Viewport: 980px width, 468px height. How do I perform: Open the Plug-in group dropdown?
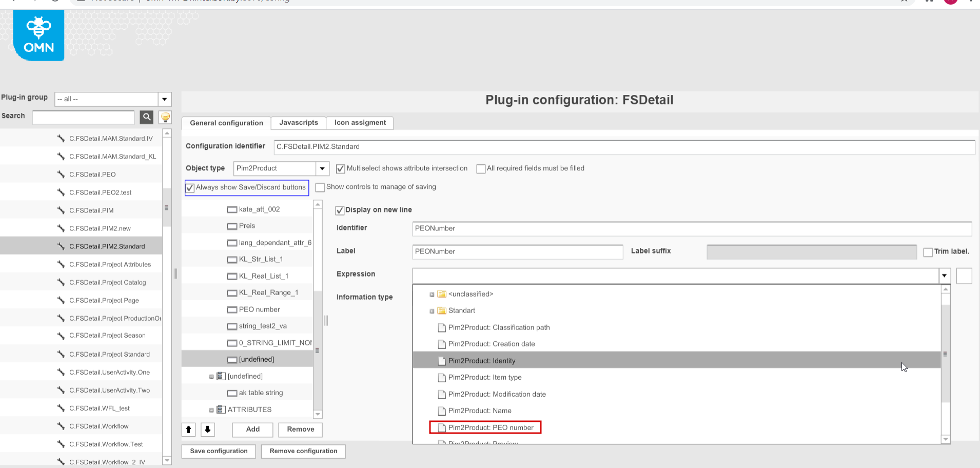click(x=164, y=99)
